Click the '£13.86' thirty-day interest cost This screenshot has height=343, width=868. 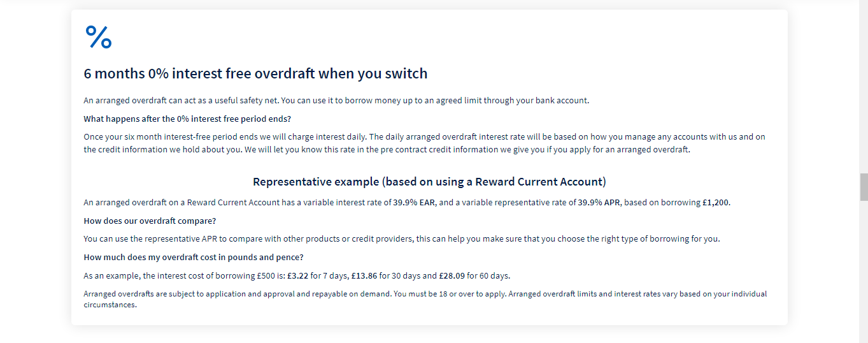coord(364,276)
